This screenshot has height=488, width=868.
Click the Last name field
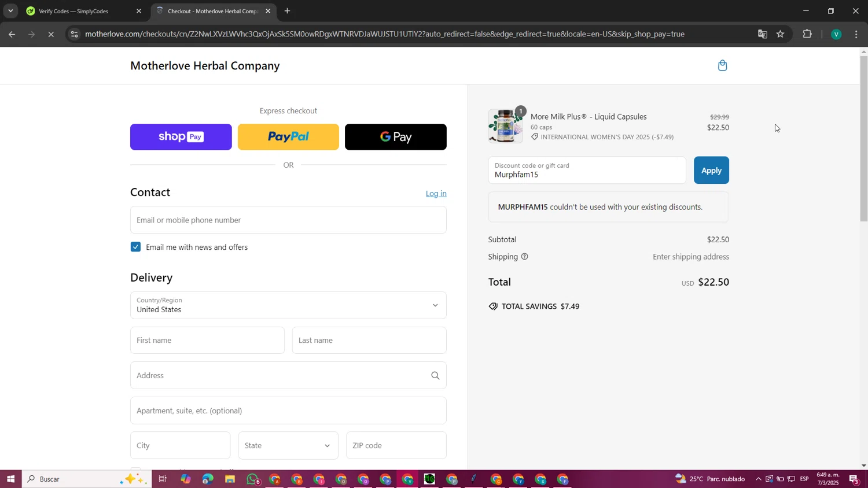pyautogui.click(x=369, y=341)
